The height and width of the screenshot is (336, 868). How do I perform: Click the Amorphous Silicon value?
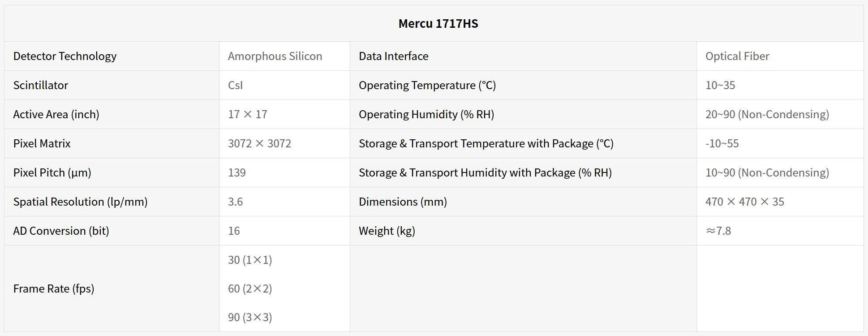(x=275, y=56)
